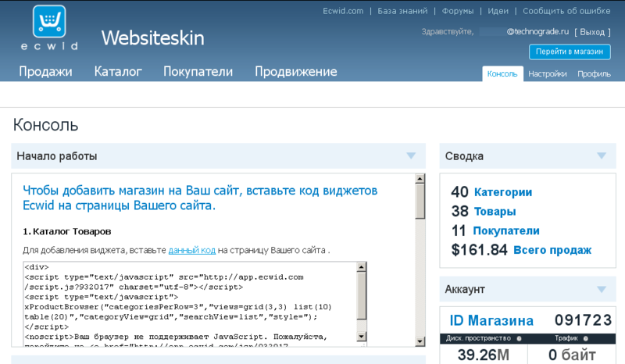Click the 0 байт traffic value
The image size is (625, 364).
(x=572, y=355)
